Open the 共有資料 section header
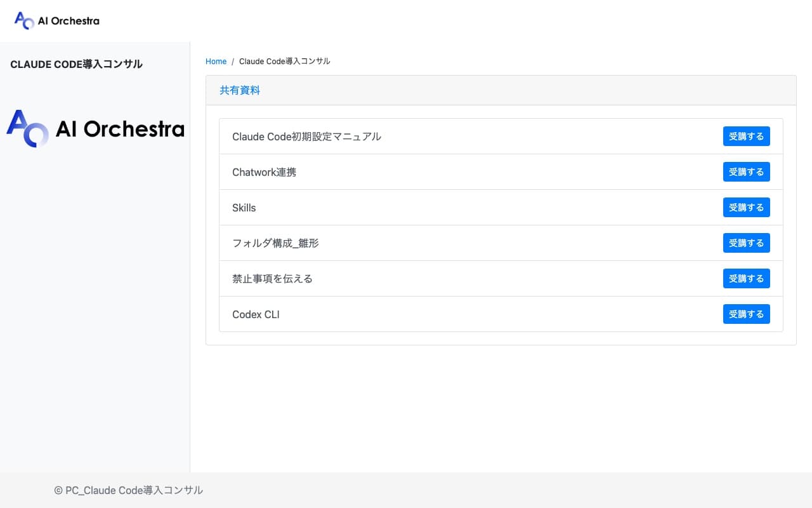812x508 pixels. point(240,90)
